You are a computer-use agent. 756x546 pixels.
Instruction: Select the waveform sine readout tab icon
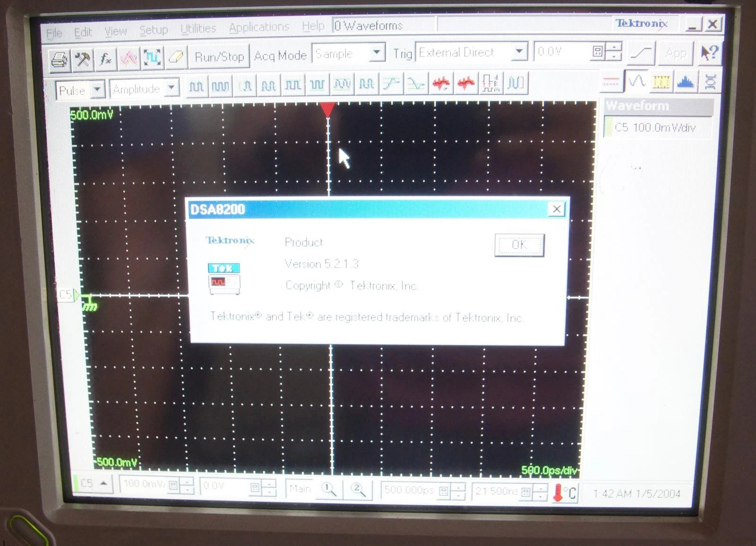point(637,81)
